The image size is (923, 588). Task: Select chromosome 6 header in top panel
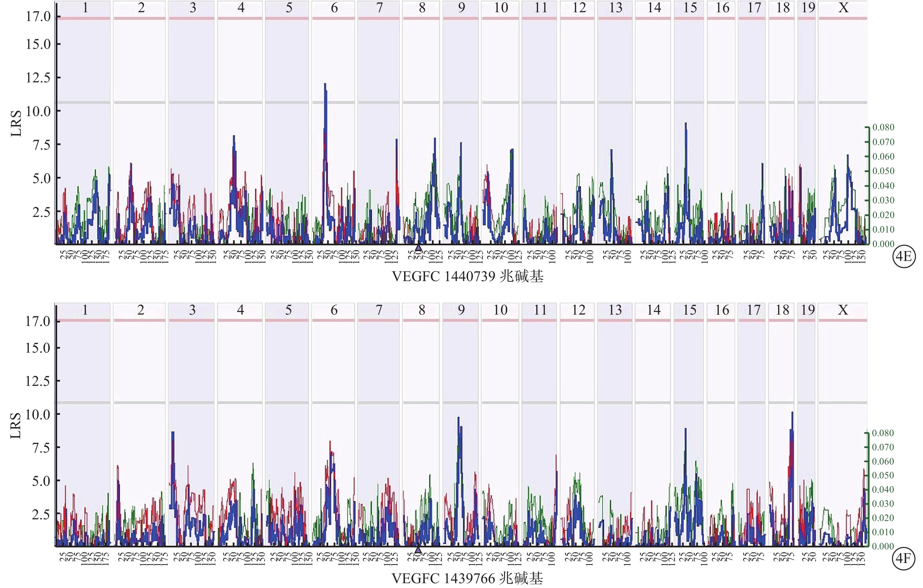click(334, 8)
